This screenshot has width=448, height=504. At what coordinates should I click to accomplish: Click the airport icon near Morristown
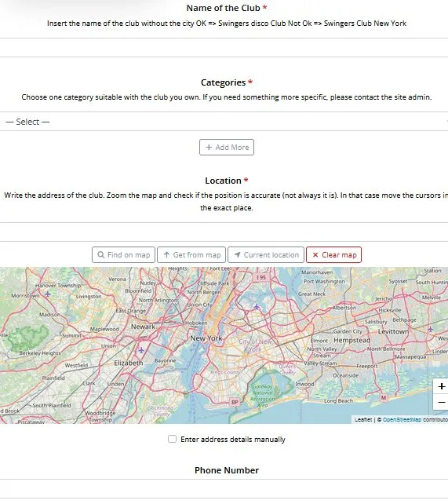(x=48, y=294)
